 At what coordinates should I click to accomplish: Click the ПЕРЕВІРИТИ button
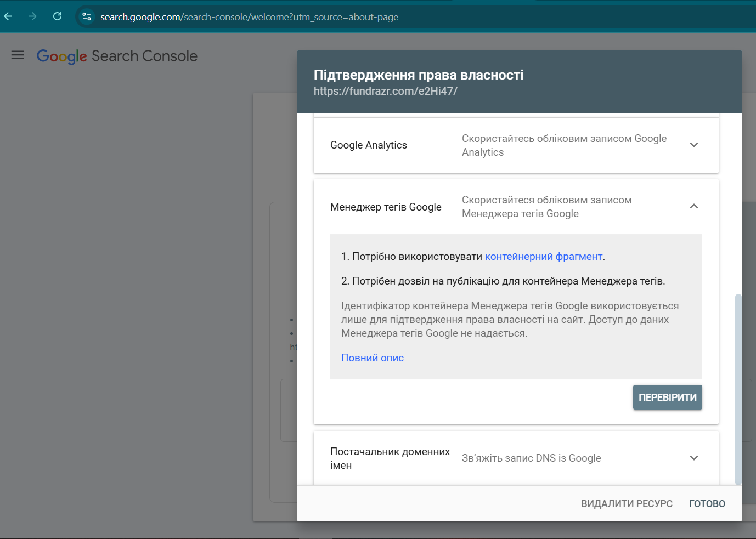point(667,397)
